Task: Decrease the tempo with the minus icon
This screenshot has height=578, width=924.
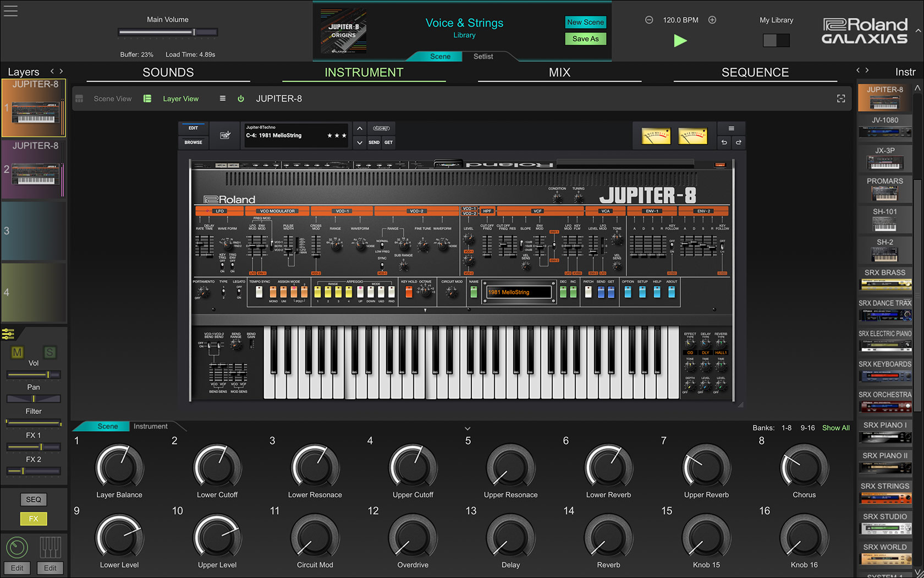Action: (x=649, y=20)
